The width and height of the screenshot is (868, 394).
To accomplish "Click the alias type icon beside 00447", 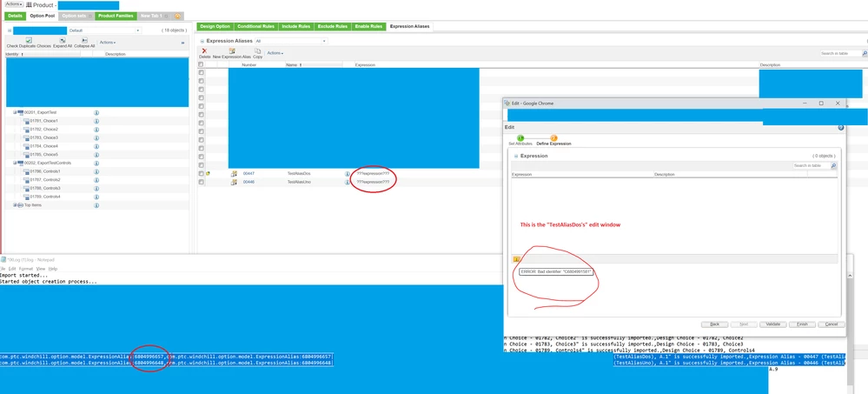I will tap(235, 173).
